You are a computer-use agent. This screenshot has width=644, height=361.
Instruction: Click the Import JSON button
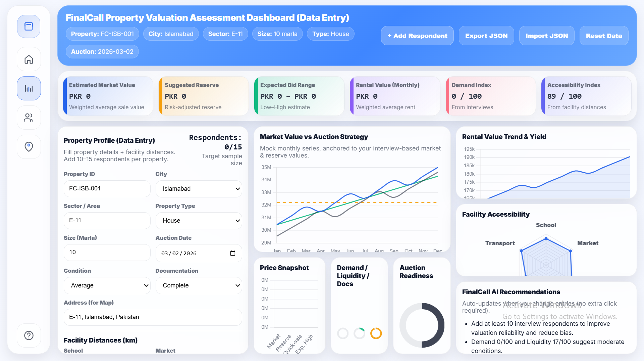click(546, 36)
